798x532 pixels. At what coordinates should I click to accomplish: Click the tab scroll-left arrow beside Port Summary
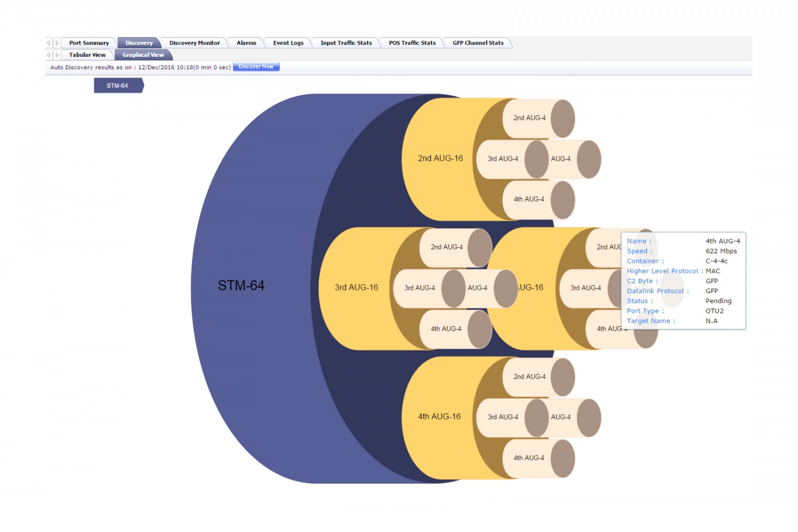pyautogui.click(x=48, y=43)
